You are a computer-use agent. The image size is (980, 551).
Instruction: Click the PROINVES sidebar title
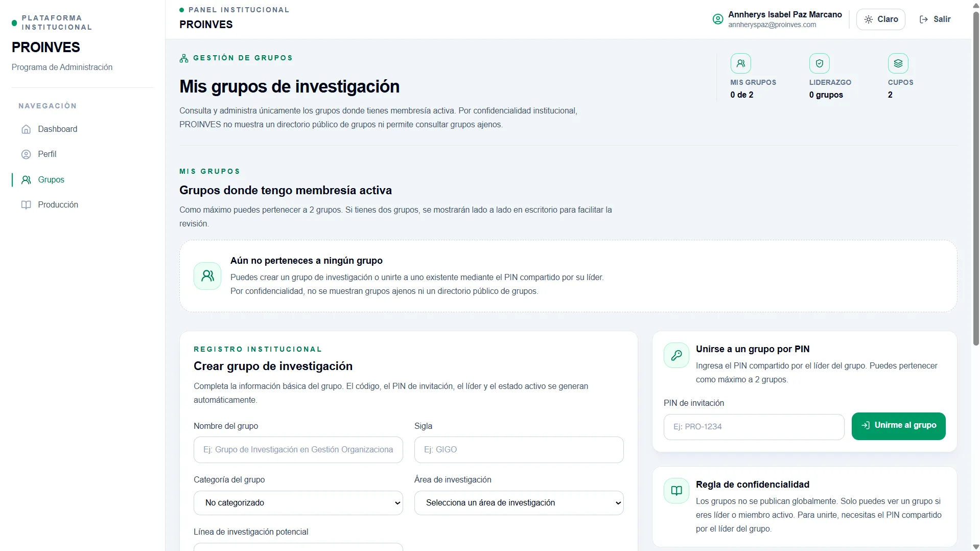coord(46,48)
